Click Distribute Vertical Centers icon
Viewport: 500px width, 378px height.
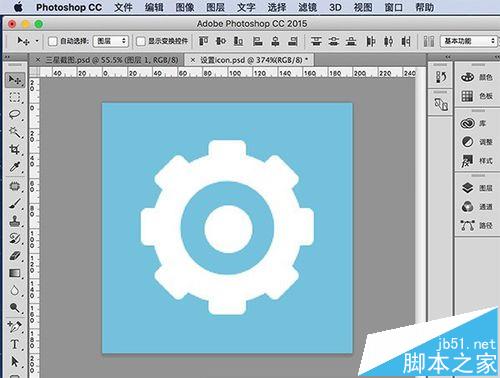coord(333,41)
